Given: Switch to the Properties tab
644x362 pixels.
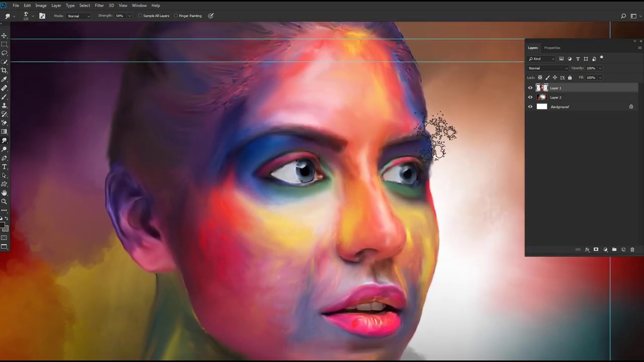Looking at the screenshot, I should coord(552,48).
